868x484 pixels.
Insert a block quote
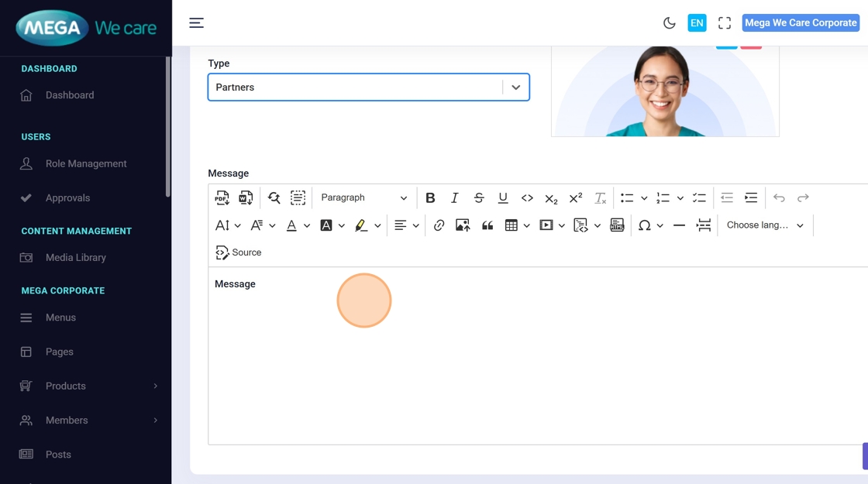click(487, 225)
